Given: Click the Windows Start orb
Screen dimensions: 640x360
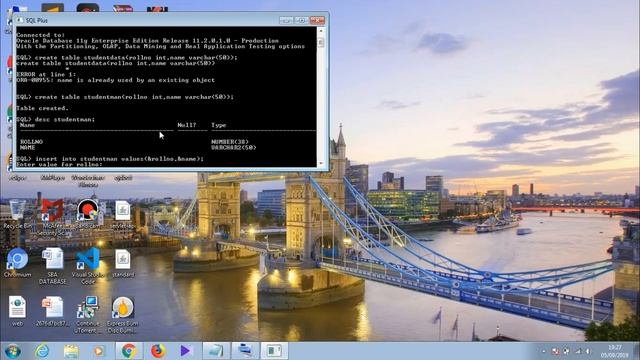Looking at the screenshot, I should (x=13, y=351).
